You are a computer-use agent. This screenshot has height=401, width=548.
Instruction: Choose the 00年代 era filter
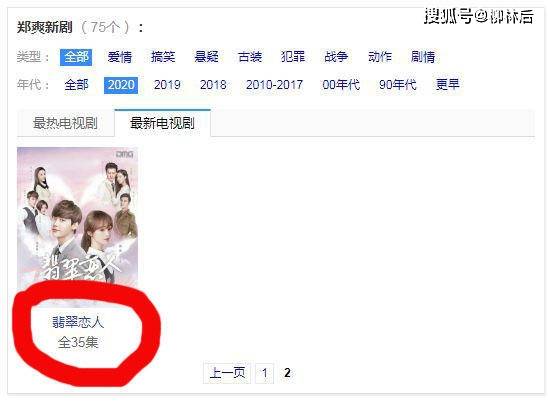pyautogui.click(x=341, y=85)
